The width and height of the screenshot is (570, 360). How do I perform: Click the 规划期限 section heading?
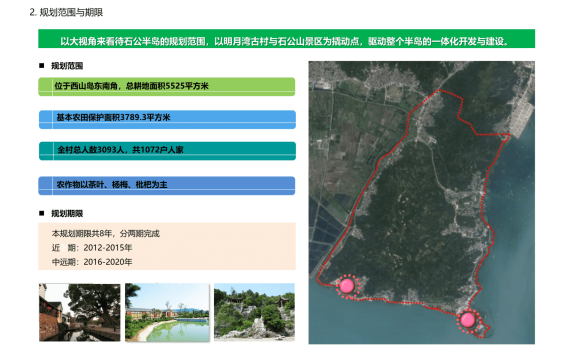pos(67,213)
